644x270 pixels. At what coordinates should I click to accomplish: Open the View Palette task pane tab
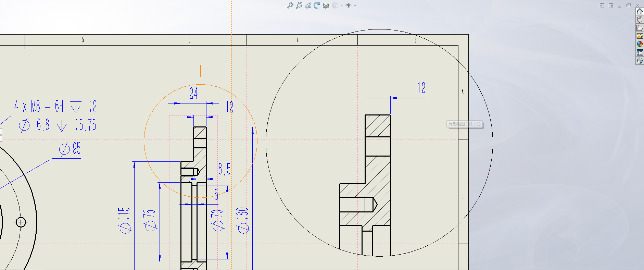[x=640, y=36]
